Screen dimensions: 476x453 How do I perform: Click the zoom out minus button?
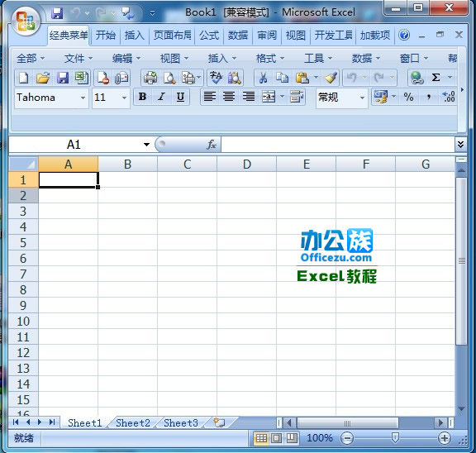[347, 438]
